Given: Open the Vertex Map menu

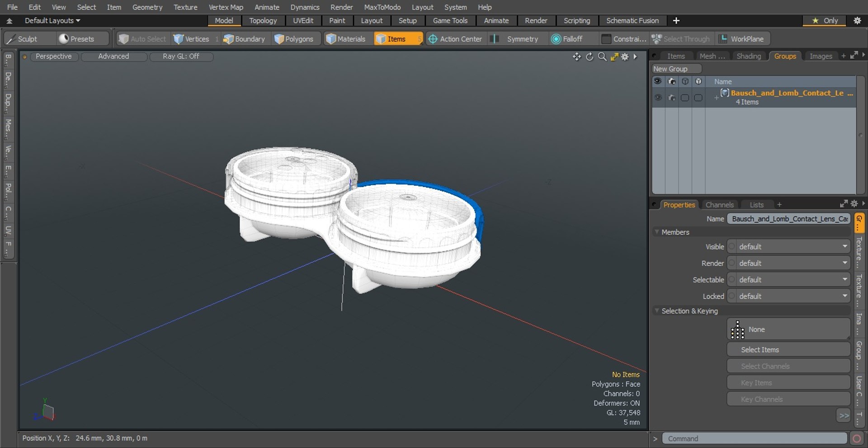Looking at the screenshot, I should tap(226, 7).
